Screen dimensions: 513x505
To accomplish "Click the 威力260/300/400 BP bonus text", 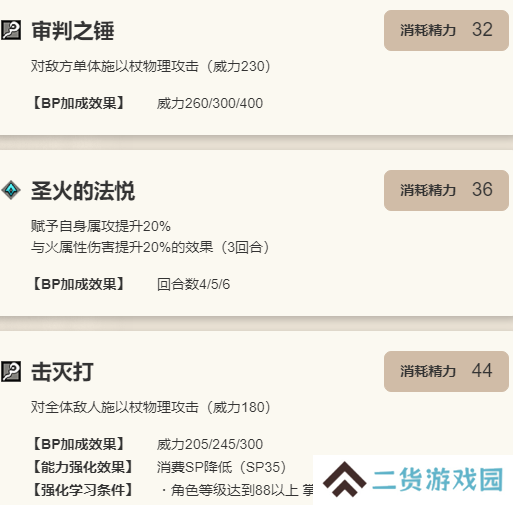I will [x=210, y=103].
